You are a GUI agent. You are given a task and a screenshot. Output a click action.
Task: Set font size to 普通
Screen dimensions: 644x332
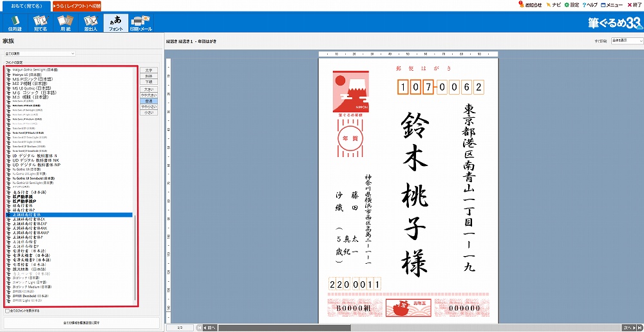coord(149,101)
